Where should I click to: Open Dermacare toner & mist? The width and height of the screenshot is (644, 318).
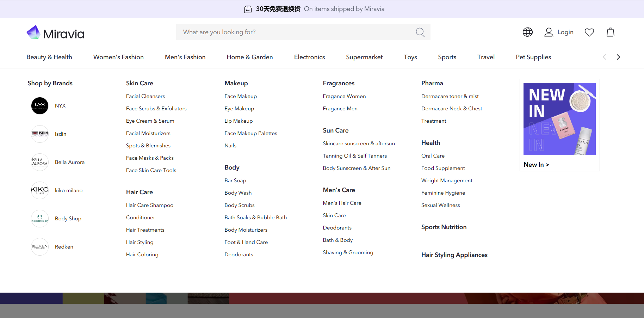click(x=450, y=96)
